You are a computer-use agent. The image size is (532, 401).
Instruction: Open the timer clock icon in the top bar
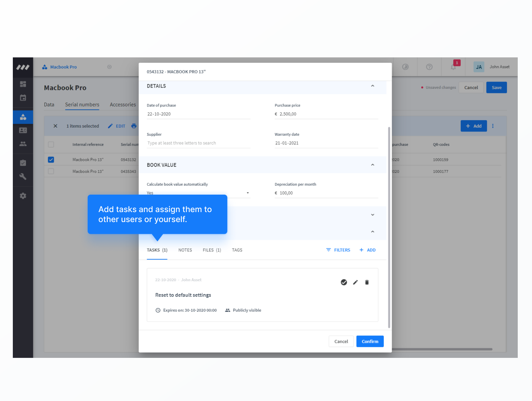pyautogui.click(x=405, y=67)
